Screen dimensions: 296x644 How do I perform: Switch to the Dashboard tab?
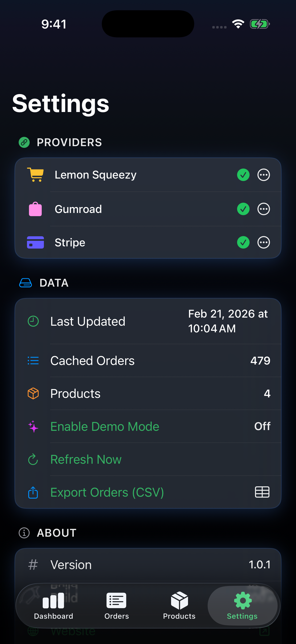(54, 605)
